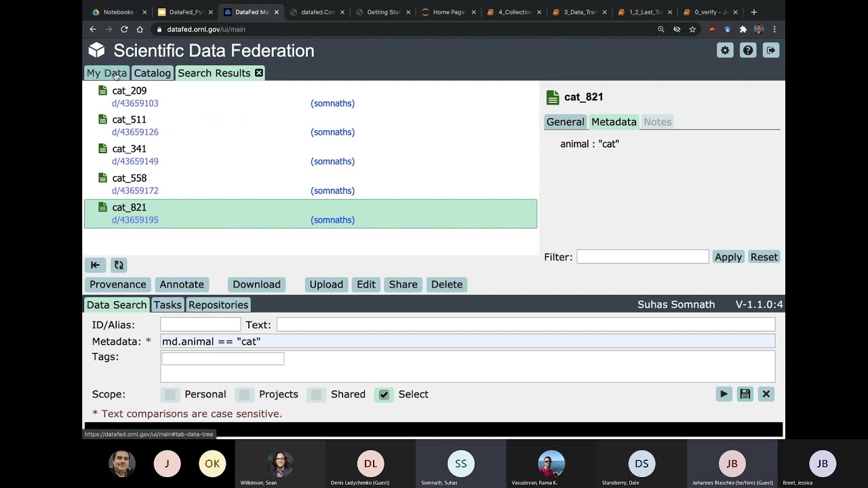
Task: Click the cat_558 file icon
Action: [x=102, y=178]
